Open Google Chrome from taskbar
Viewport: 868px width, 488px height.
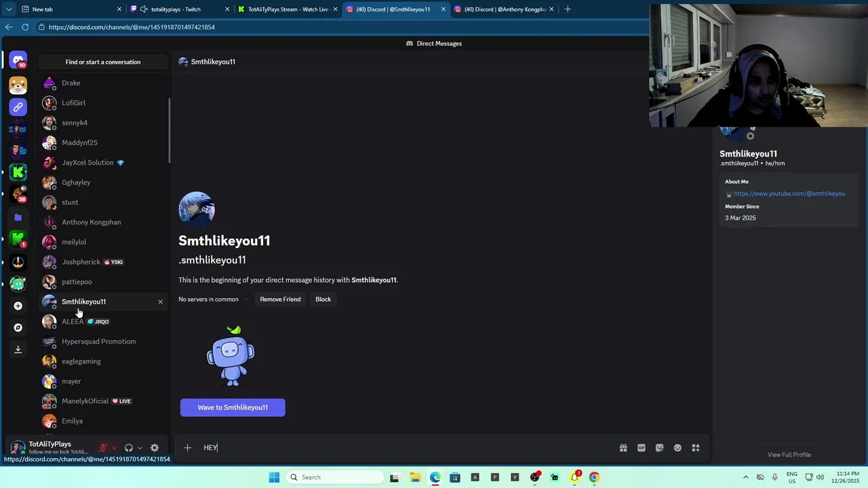point(594,477)
